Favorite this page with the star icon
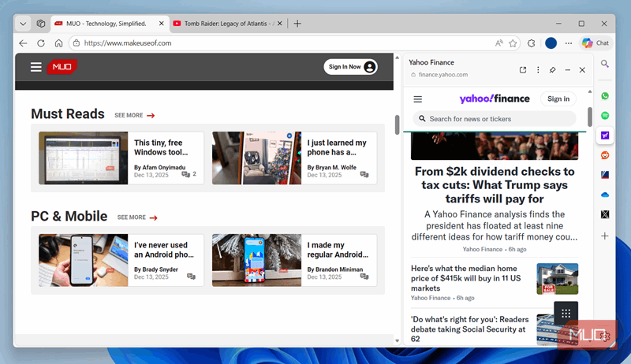Screen dimensions: 631x364 (x=513, y=43)
